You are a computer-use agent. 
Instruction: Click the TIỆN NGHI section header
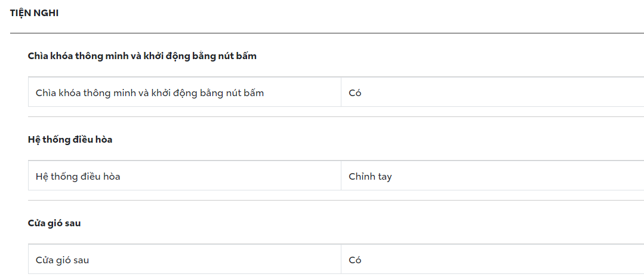[34, 13]
